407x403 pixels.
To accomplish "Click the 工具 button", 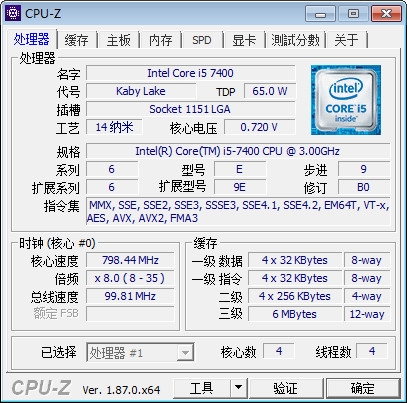I will click(x=202, y=388).
